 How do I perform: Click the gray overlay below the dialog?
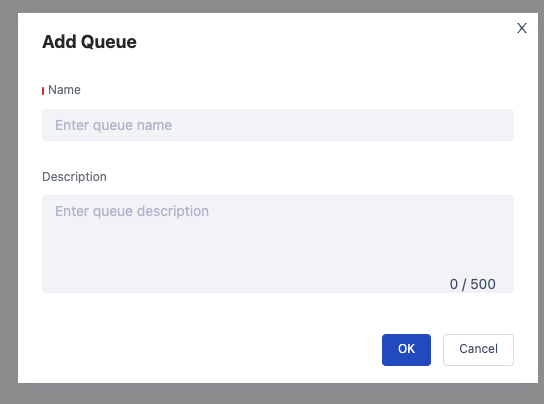pyautogui.click(x=272, y=394)
